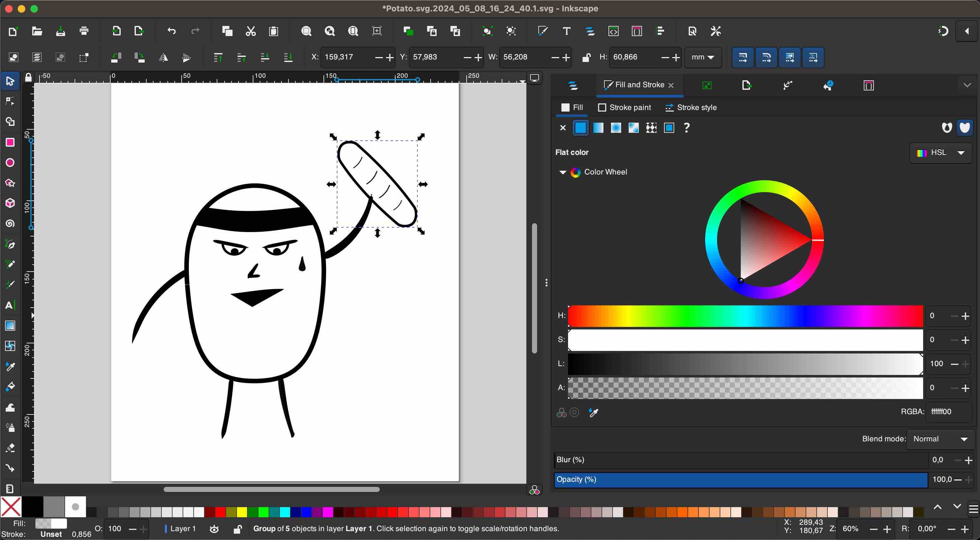Collapse the Color Wheel section
The image size is (980, 540).
563,172
